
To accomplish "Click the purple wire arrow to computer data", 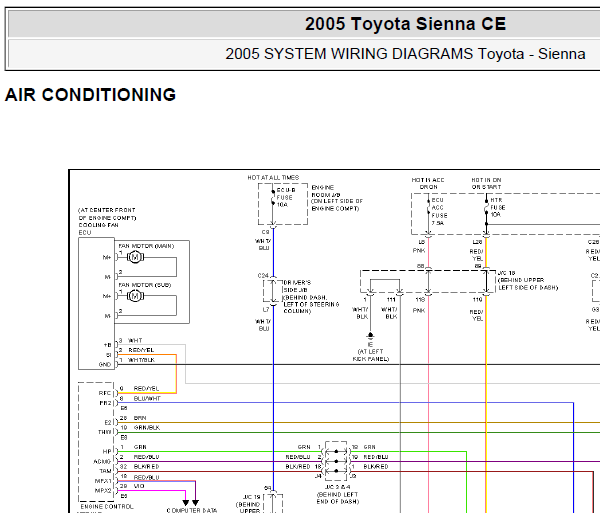I will pyautogui.click(x=196, y=503).
